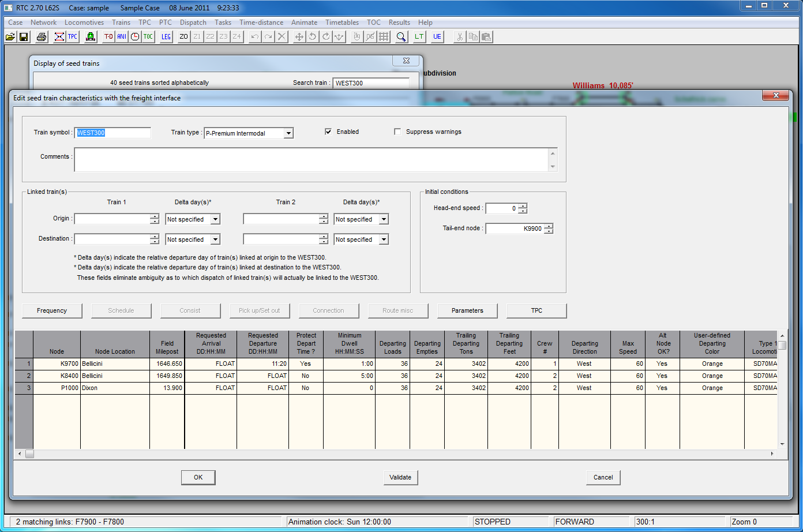Click the horizontal scrollbar under the node table
This screenshot has height=532, width=803.
coord(398,454)
